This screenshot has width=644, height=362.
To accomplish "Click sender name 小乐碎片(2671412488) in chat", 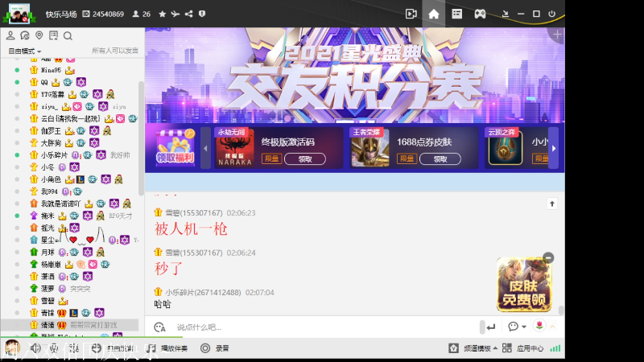I will (203, 293).
